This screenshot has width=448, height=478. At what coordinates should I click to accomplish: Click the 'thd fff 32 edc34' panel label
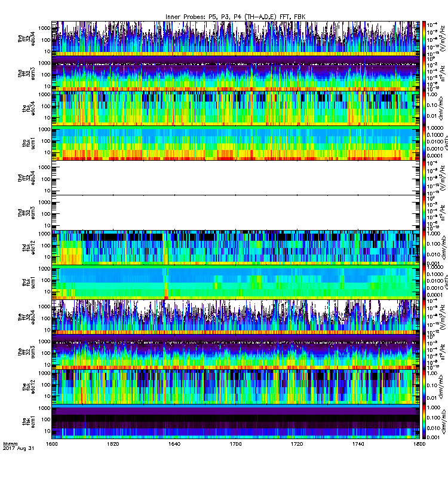(26, 178)
